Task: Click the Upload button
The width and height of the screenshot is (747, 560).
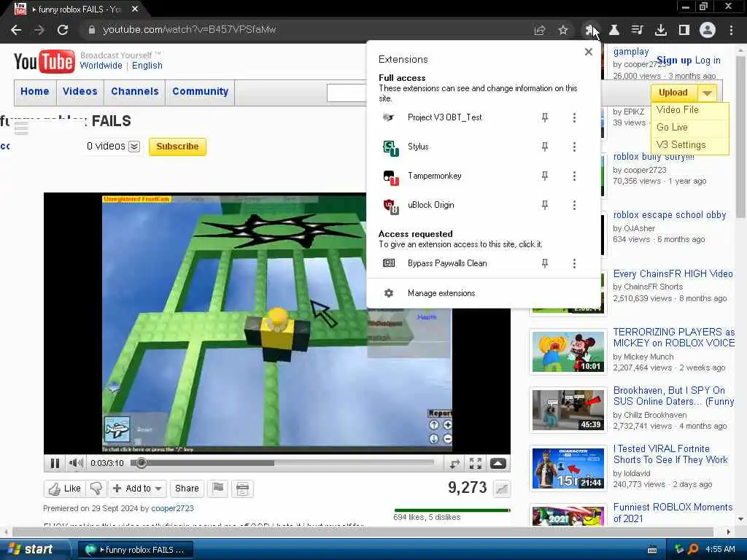Action: point(673,93)
